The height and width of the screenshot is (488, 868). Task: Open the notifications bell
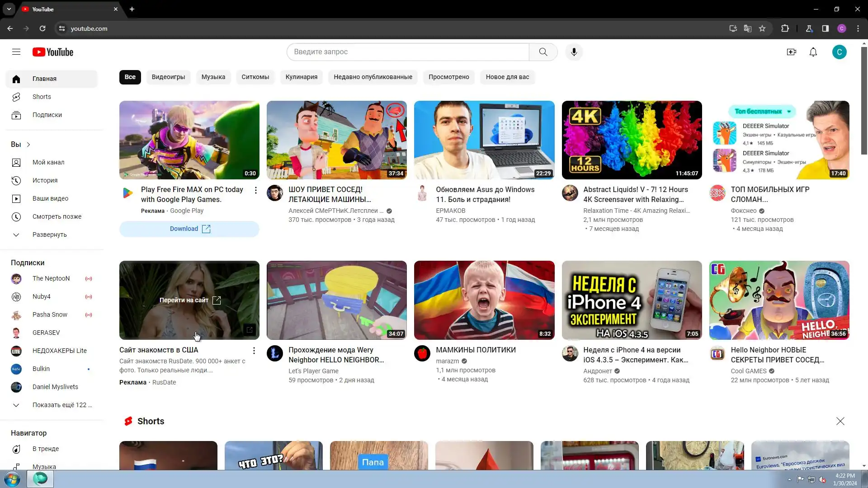click(x=813, y=52)
